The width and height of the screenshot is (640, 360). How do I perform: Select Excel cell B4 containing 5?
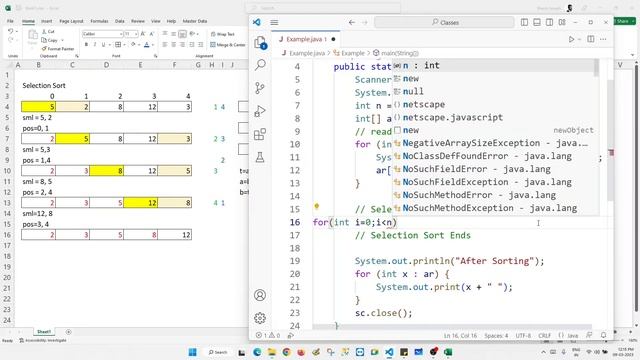click(x=38, y=107)
